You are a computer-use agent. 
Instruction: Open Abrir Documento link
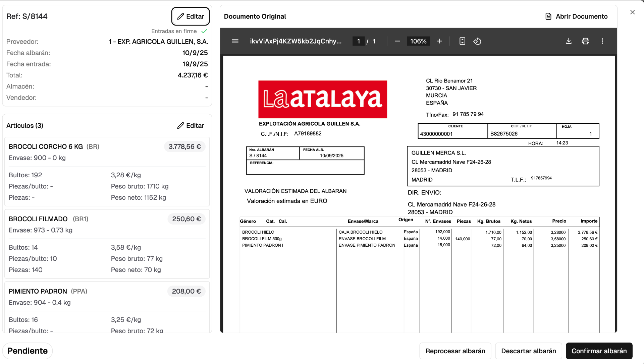[576, 16]
